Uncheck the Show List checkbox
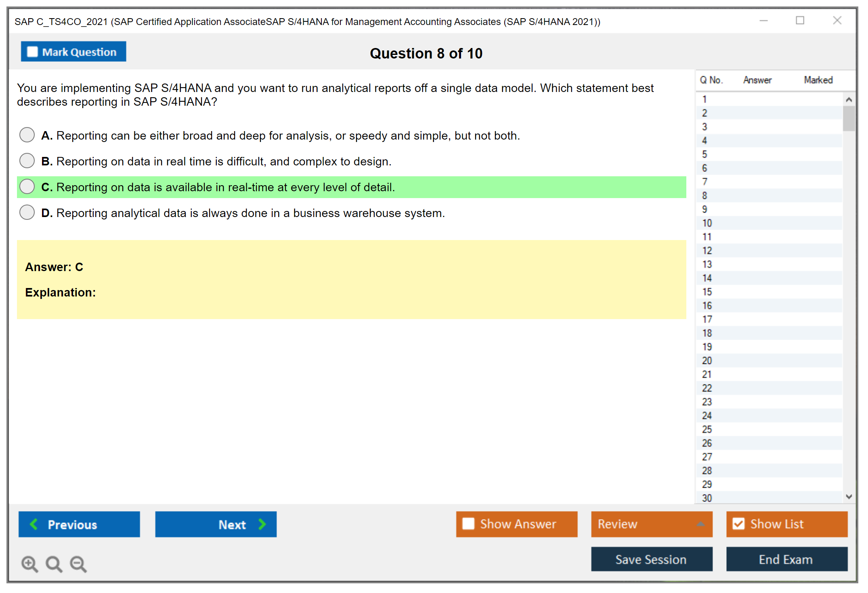This screenshot has width=868, height=593. point(738,524)
